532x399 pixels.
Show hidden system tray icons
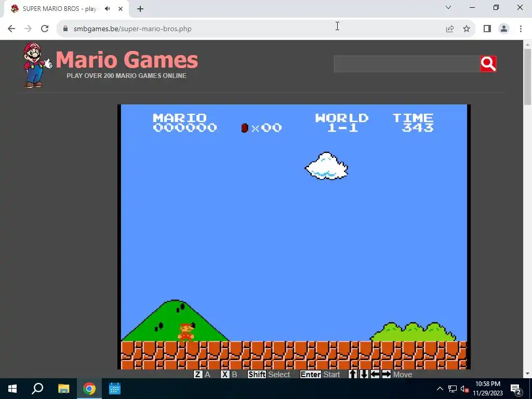pos(440,389)
